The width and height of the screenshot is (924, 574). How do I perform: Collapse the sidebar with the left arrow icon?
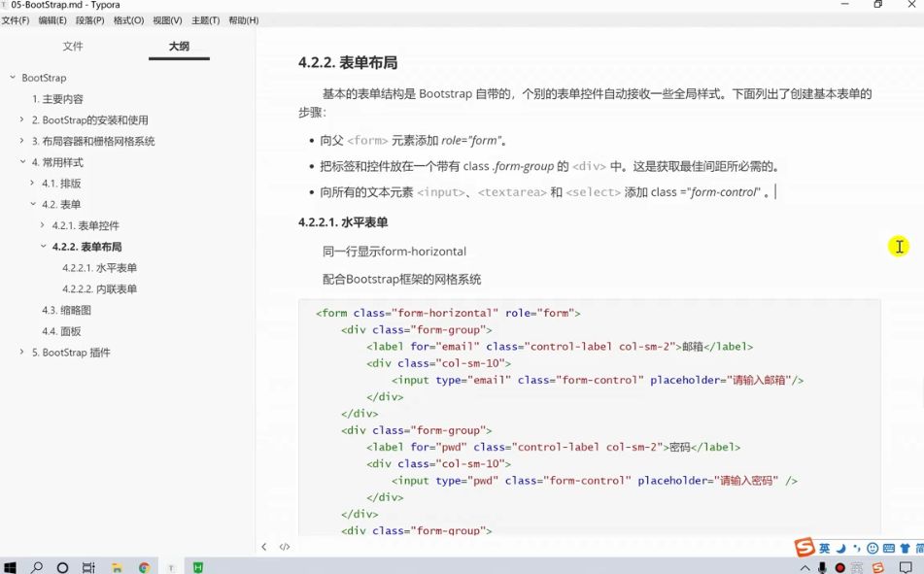point(264,547)
